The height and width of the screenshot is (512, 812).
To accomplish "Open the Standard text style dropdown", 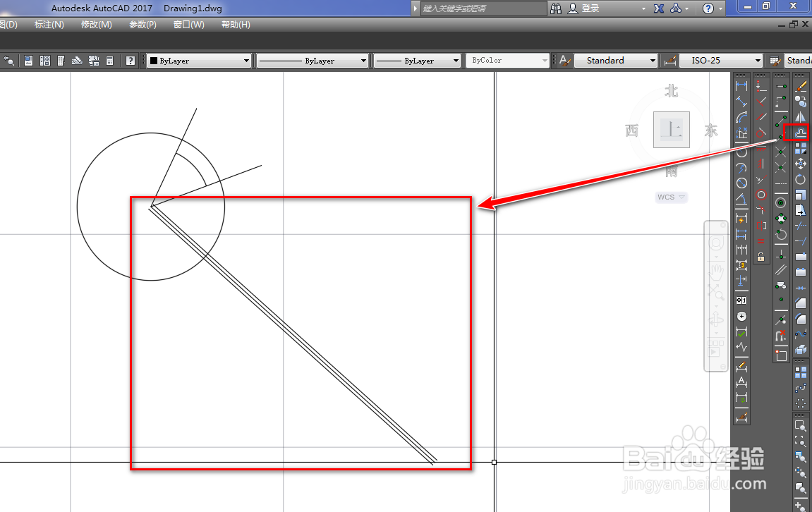I will pos(617,61).
